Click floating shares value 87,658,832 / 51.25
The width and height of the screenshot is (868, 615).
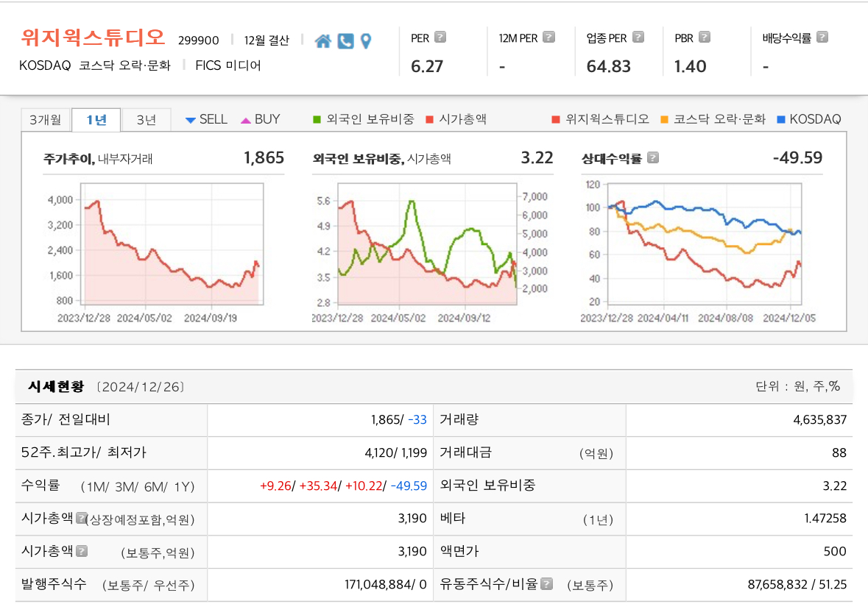tap(797, 585)
